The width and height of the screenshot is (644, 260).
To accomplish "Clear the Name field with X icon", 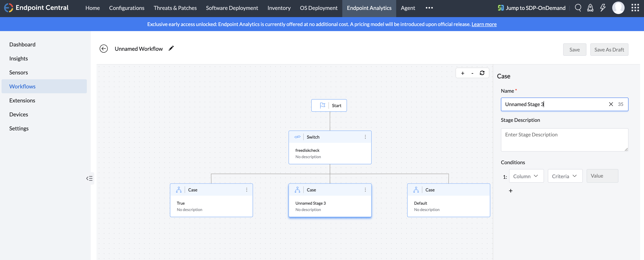I will (x=611, y=104).
